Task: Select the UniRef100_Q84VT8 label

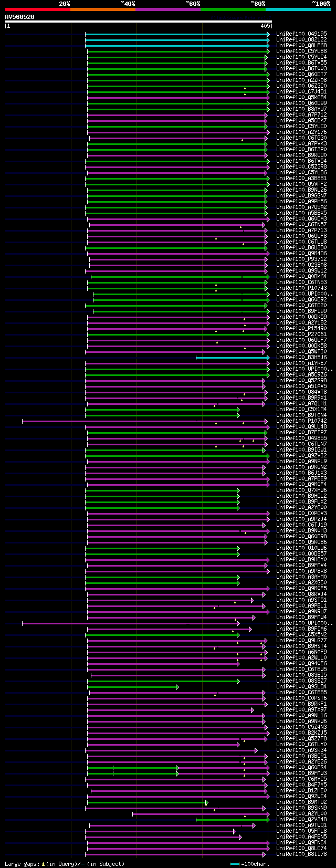Action: click(301, 392)
